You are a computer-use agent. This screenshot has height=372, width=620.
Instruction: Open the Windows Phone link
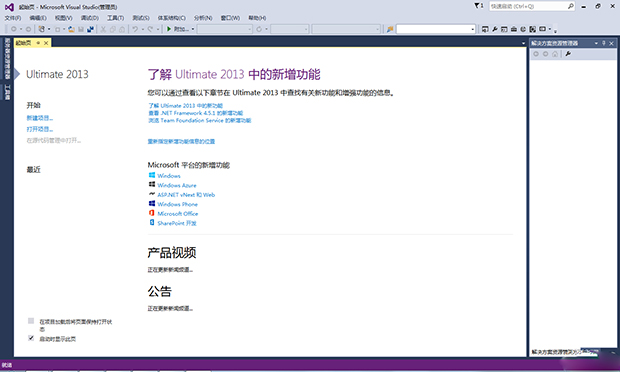pos(178,204)
